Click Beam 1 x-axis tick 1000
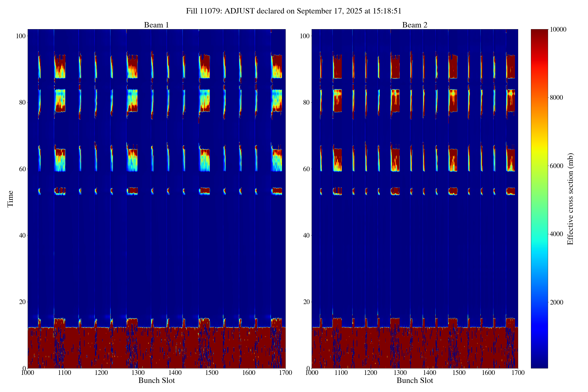This screenshot has height=392, width=588. click(28, 373)
